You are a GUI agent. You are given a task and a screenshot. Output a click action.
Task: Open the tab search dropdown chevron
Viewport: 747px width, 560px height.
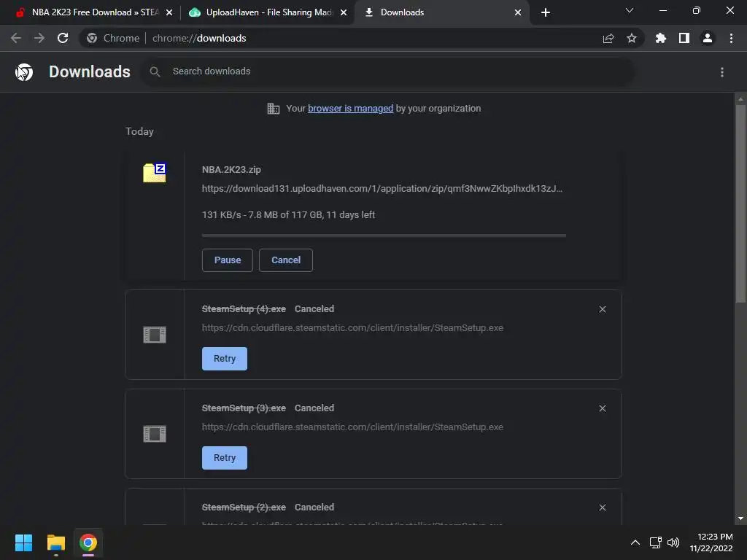(x=630, y=10)
